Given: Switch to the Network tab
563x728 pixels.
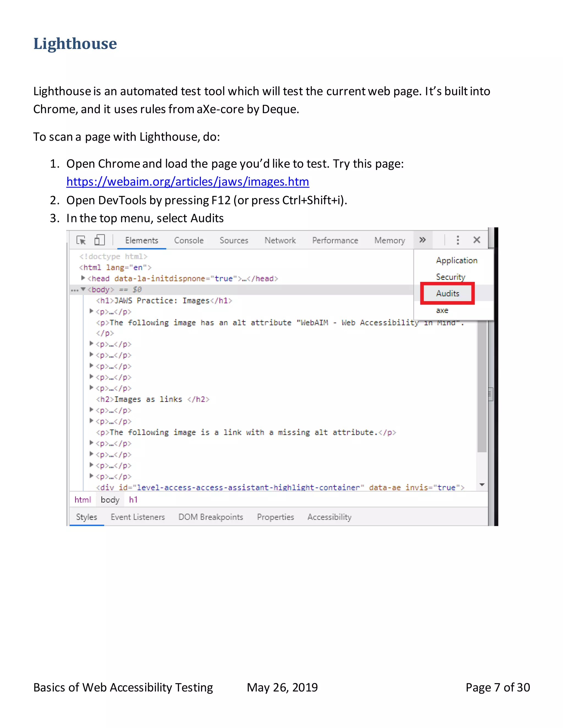Looking at the screenshot, I should [280, 240].
